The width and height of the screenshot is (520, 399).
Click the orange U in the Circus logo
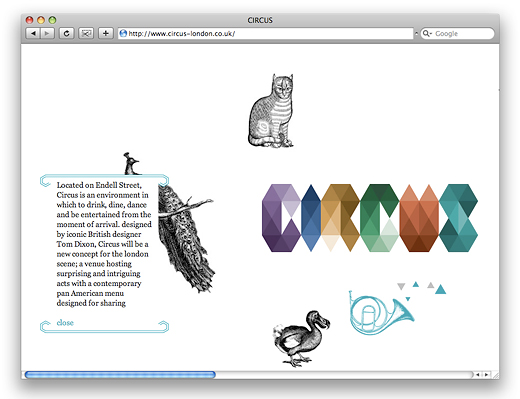419,218
